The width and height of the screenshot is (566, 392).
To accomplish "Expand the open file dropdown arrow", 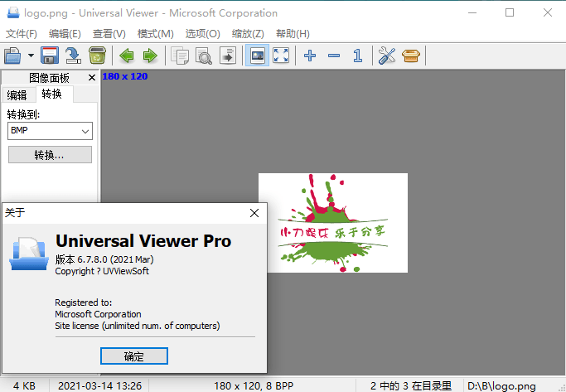I will tap(31, 56).
